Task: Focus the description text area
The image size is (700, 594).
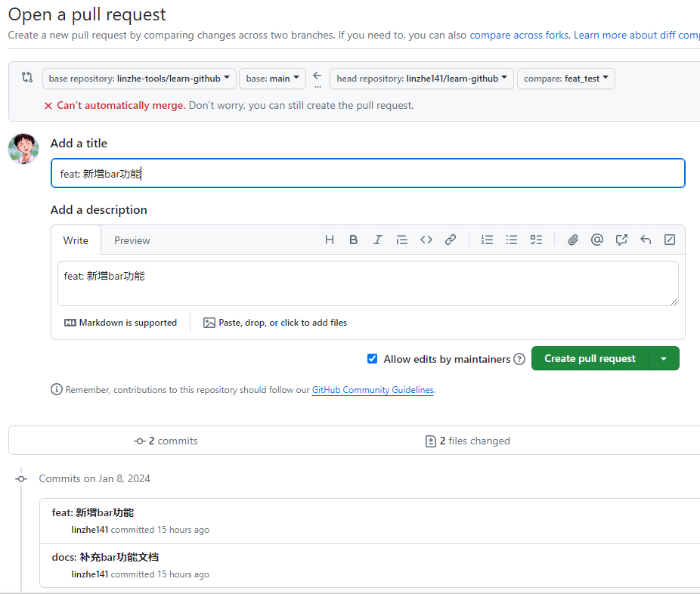Action: tap(368, 283)
